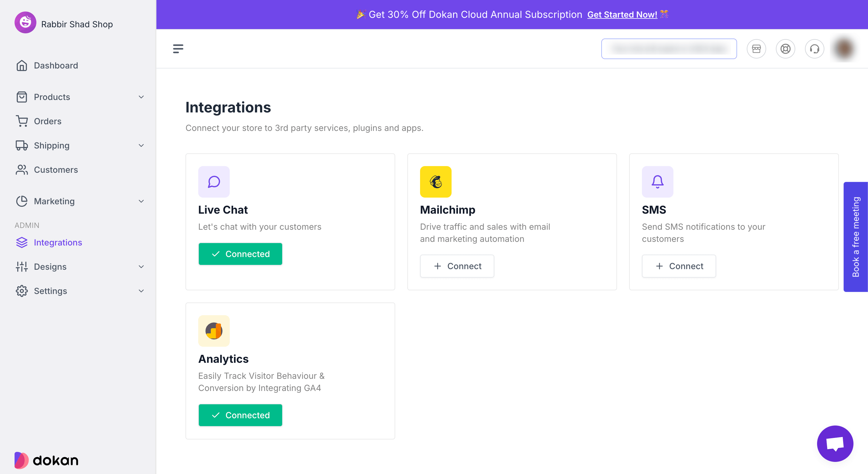Click the Live Chat card title
This screenshot has width=868, height=474.
[x=223, y=210]
